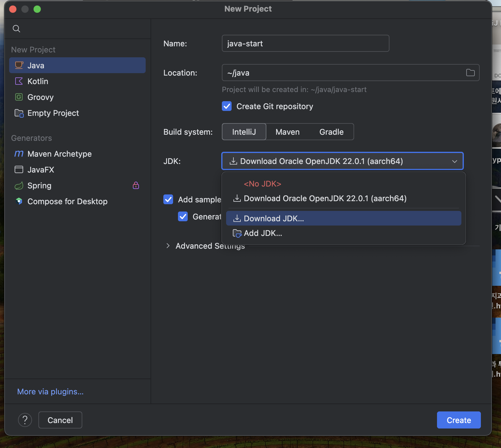
Task: Open the Maven Archetype generator
Action: coord(59,154)
